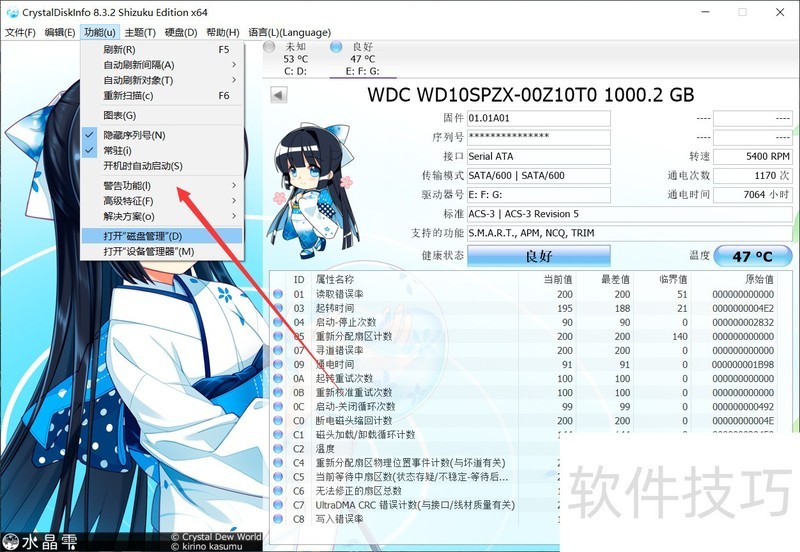Click the 驱动器号 E: F: G: field
800x552 pixels.
click(539, 194)
